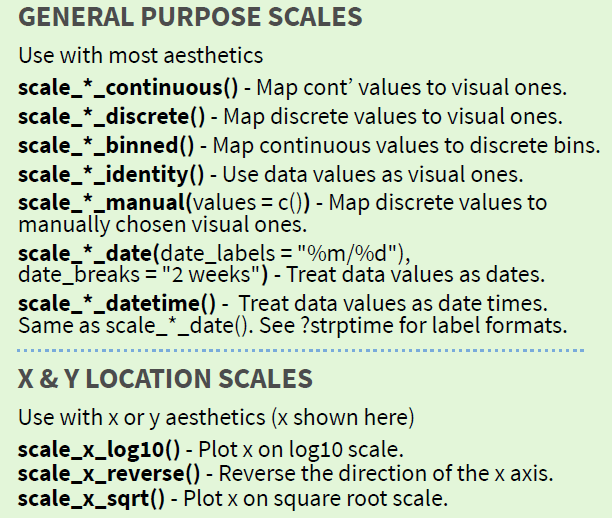Click the 'Use with most aesthetics' subtitle
Viewport: 612px width, 518px height.
click(x=141, y=54)
